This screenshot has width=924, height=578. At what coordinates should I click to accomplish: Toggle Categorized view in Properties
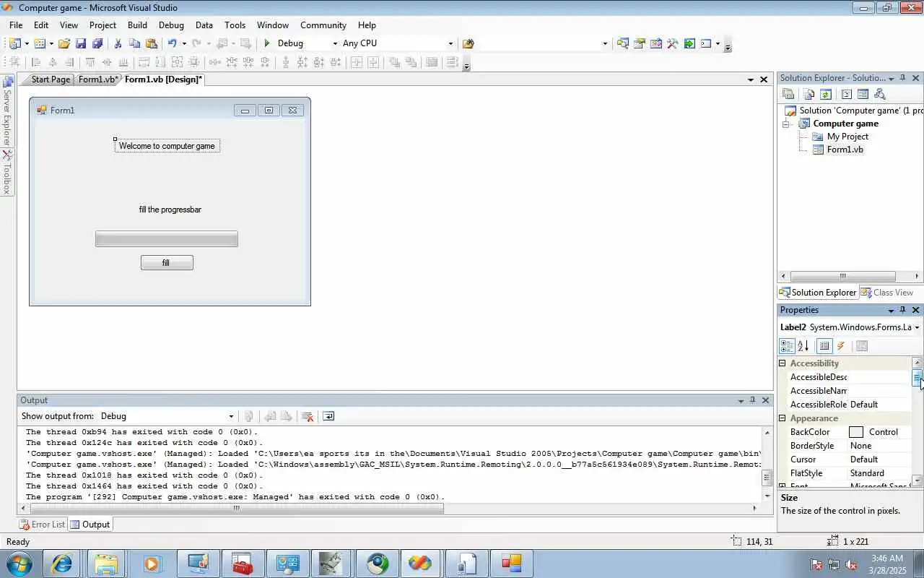coord(787,346)
